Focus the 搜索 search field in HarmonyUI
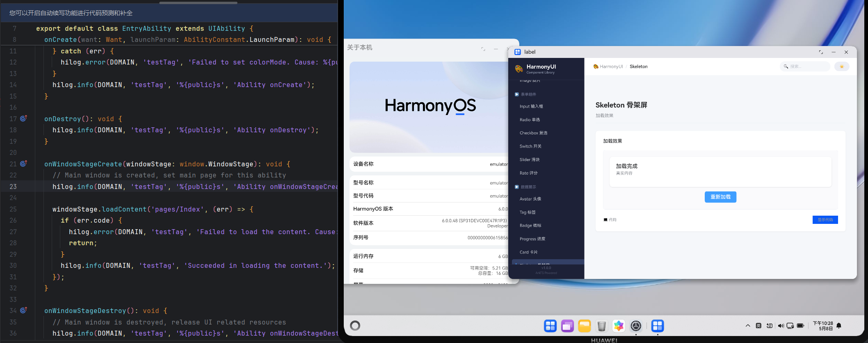Screen dimensions: 868x343 click(805, 67)
